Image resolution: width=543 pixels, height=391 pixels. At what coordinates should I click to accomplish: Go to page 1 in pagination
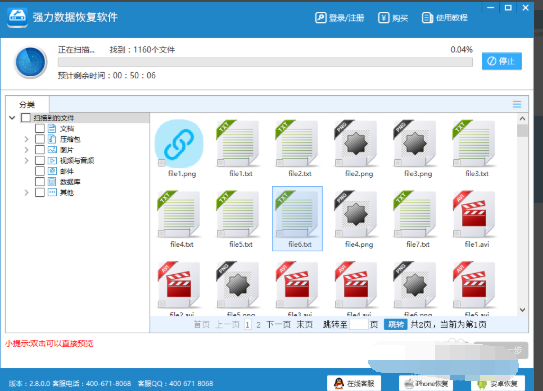(x=248, y=325)
